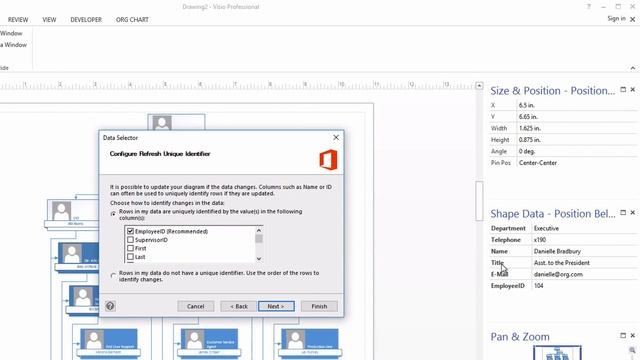Toggle the EmployeeID (Recommended) checkbox
The width and height of the screenshot is (640, 360).
[130, 231]
